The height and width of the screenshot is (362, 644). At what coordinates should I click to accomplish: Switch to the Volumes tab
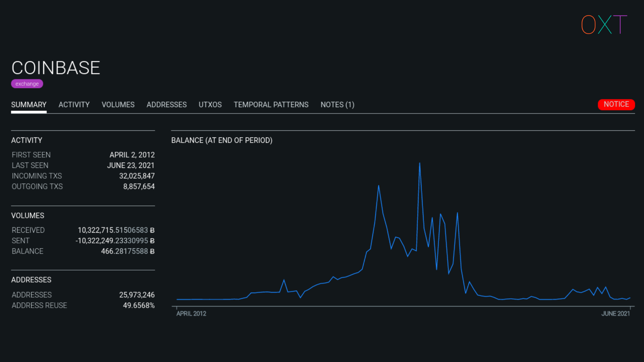pyautogui.click(x=118, y=105)
